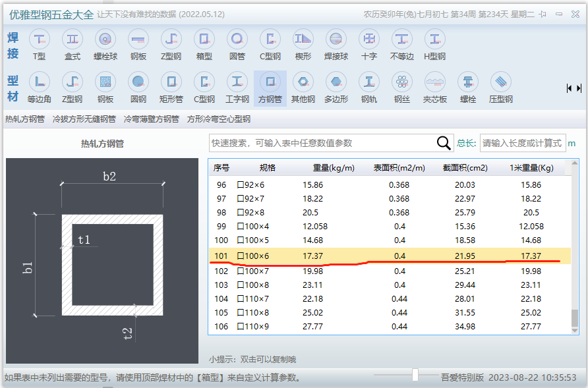Select row 106 口110×9
The height and width of the screenshot is (388, 588).
tap(390, 327)
